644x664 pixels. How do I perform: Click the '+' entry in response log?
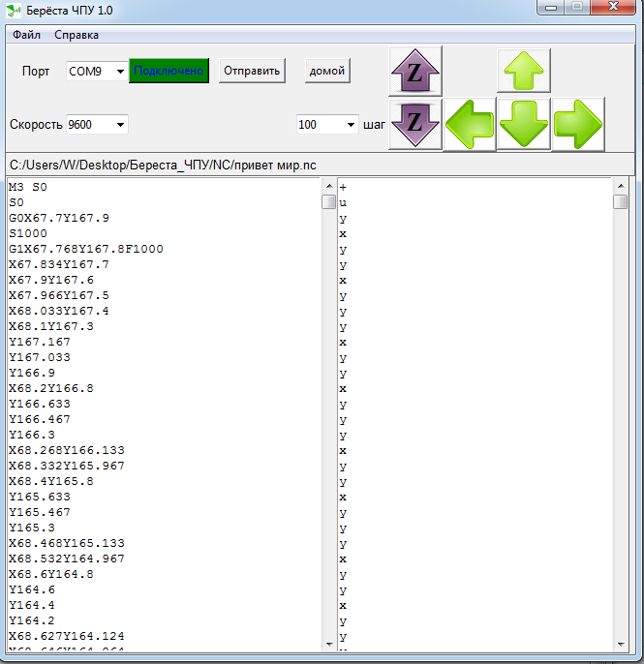[343, 187]
